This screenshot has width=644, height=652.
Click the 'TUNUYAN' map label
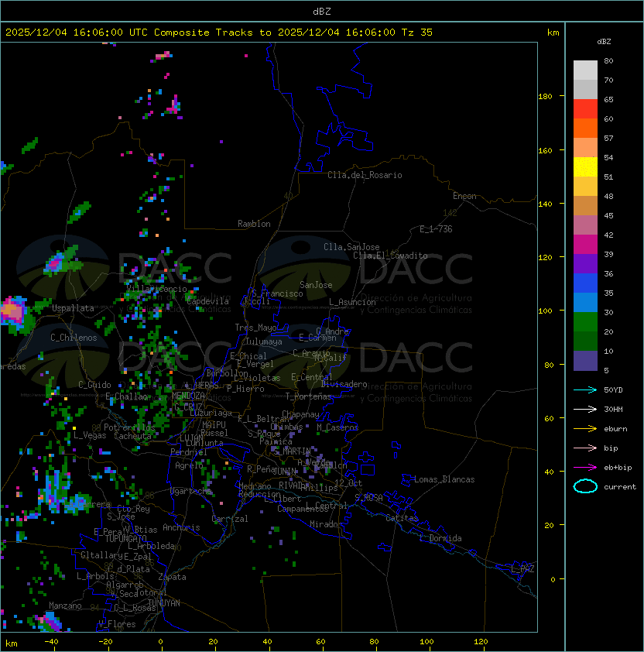click(x=164, y=603)
